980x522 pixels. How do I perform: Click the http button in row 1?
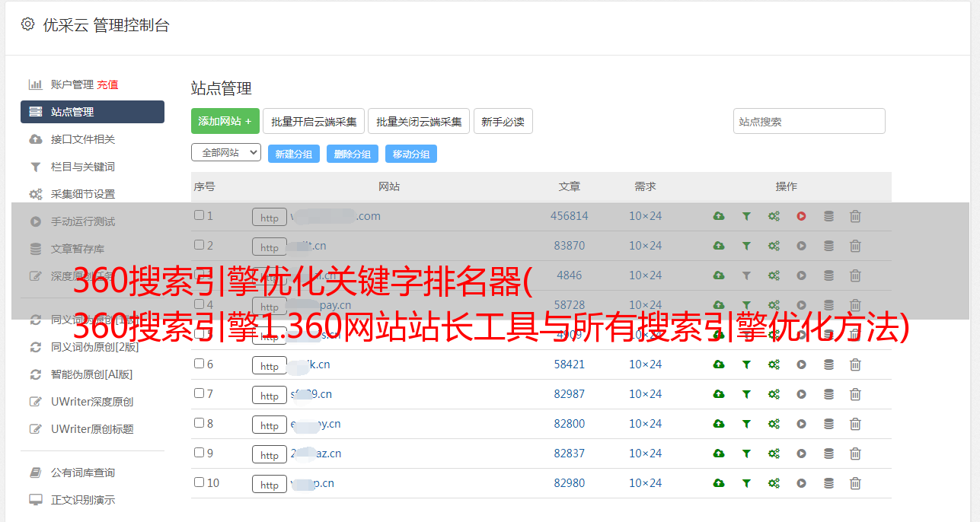(x=270, y=217)
